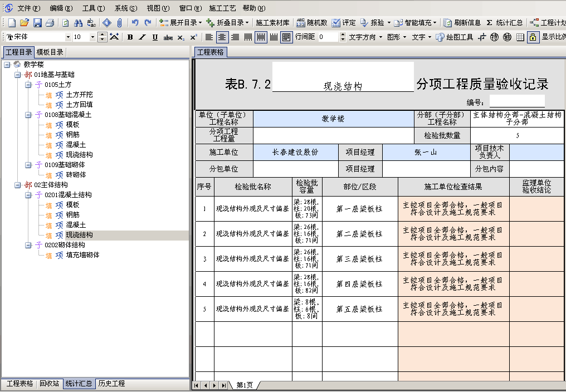
Task: Click the paperclip attachment icon
Action: coord(119,23)
